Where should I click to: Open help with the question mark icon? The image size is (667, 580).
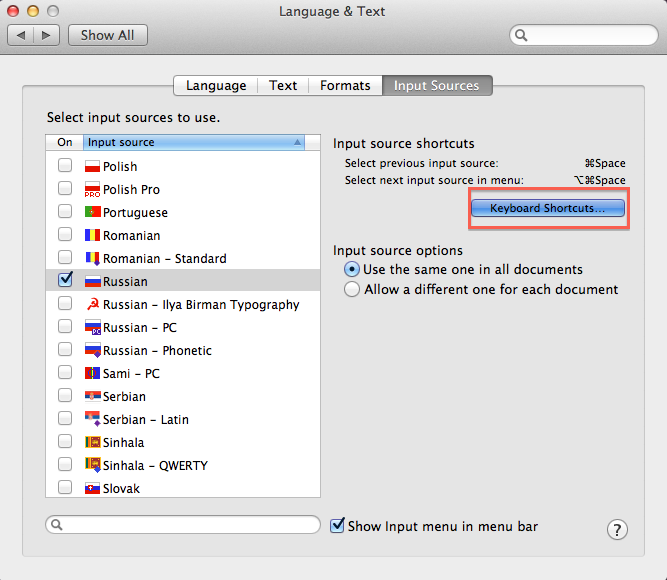tap(617, 529)
